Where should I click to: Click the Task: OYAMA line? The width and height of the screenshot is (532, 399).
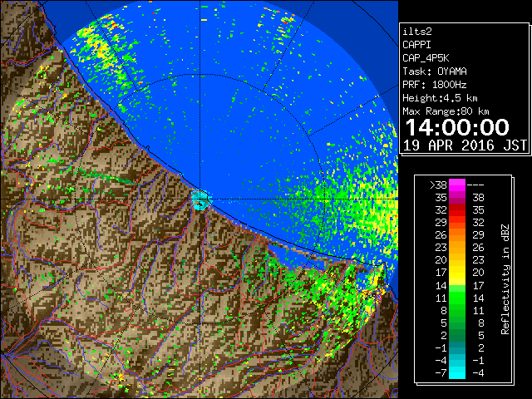(x=435, y=71)
